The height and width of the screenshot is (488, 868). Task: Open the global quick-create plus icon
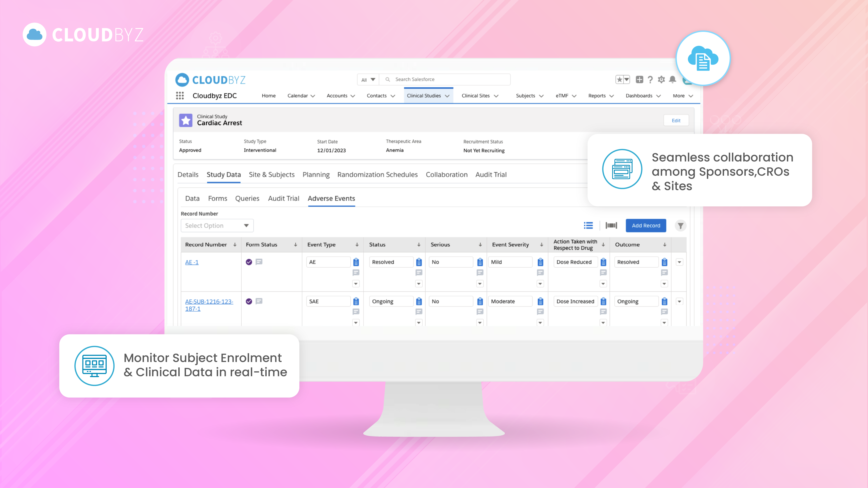click(640, 79)
